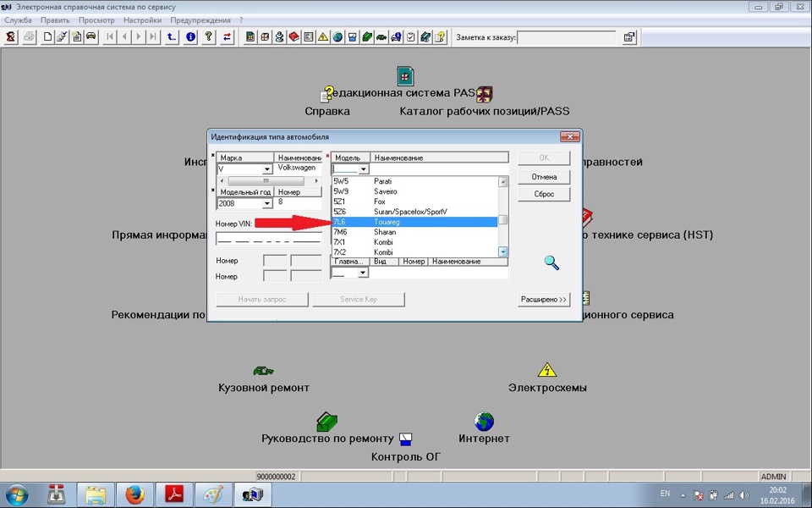Click the magnifier icon in the dialog
The image size is (812, 508).
[551, 262]
